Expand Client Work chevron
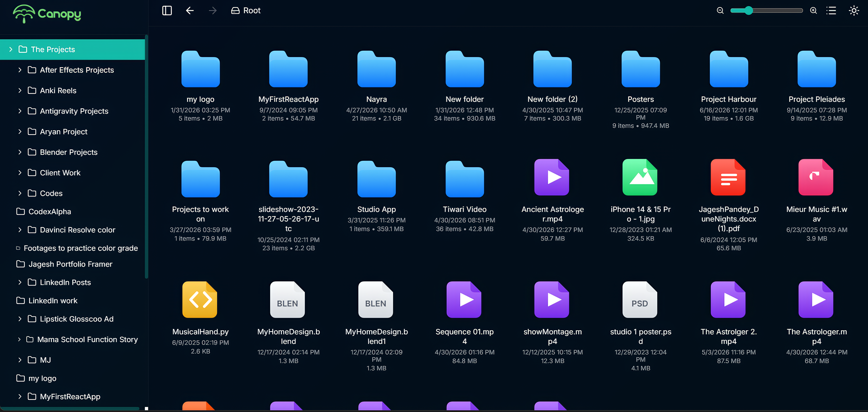This screenshot has width=868, height=412. pyautogui.click(x=20, y=173)
